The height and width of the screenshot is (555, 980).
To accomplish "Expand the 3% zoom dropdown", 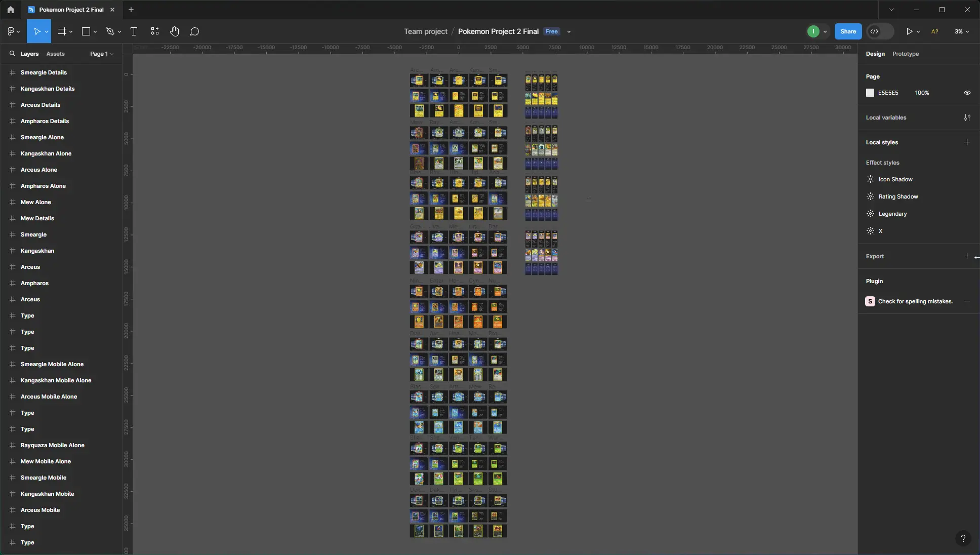I will click(x=962, y=31).
